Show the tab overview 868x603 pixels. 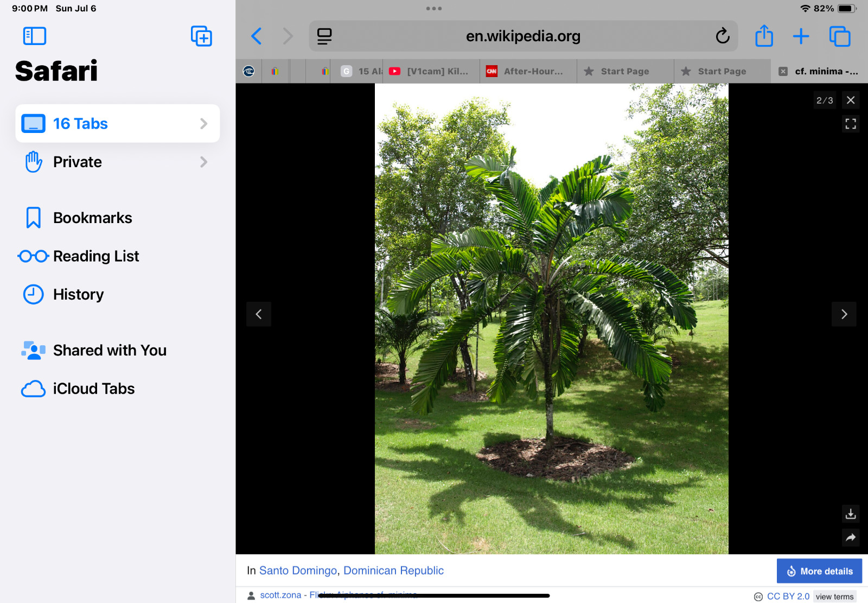840,36
